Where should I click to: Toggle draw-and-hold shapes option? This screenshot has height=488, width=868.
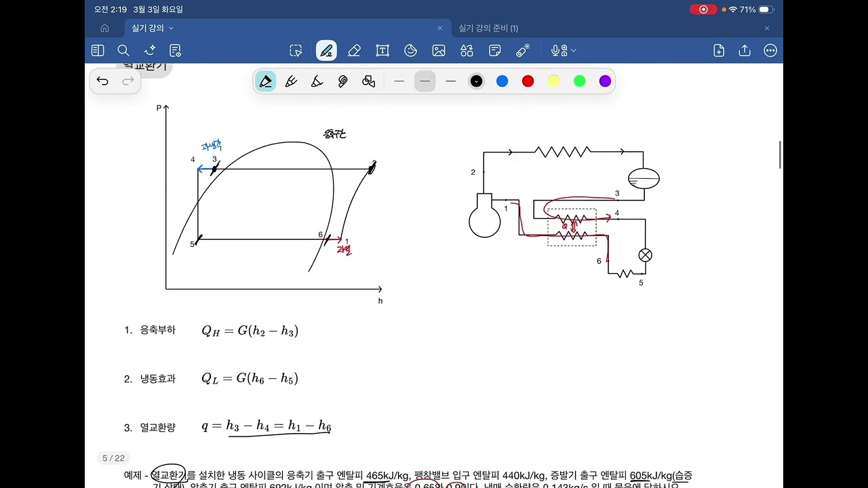tap(368, 81)
